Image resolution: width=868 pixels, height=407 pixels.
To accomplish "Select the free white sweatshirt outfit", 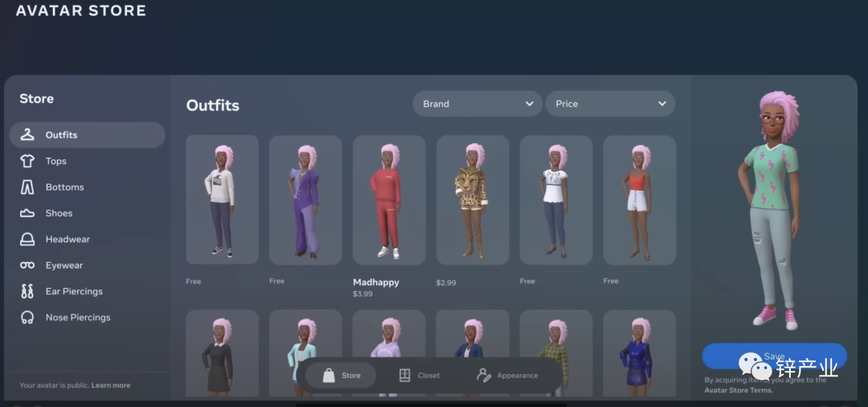I will pyautogui.click(x=222, y=200).
